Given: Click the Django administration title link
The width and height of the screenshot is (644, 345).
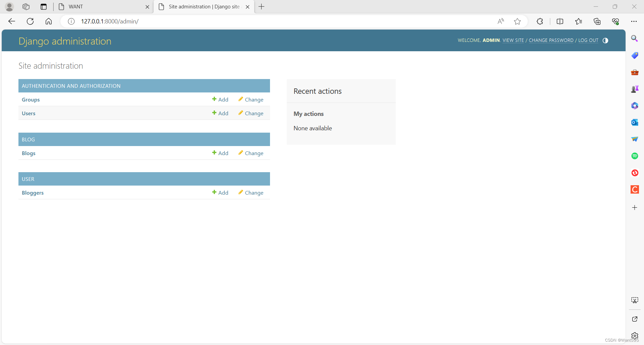Looking at the screenshot, I should [65, 41].
